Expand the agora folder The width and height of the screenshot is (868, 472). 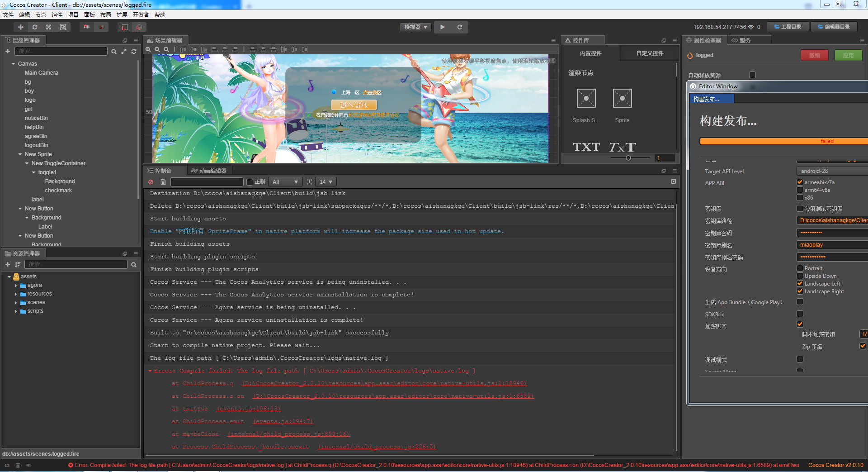(16, 286)
